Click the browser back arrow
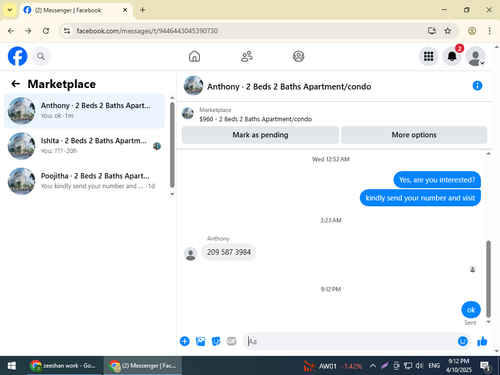 click(x=11, y=31)
